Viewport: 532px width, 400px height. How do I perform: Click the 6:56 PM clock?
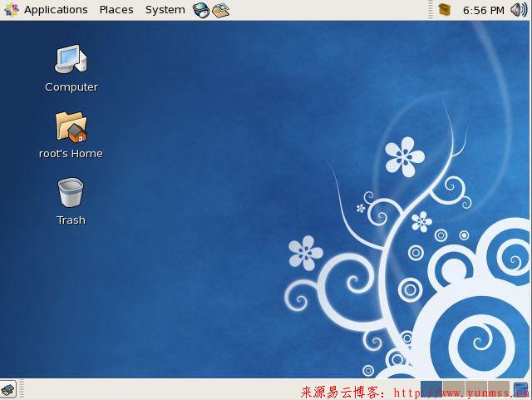484,11
